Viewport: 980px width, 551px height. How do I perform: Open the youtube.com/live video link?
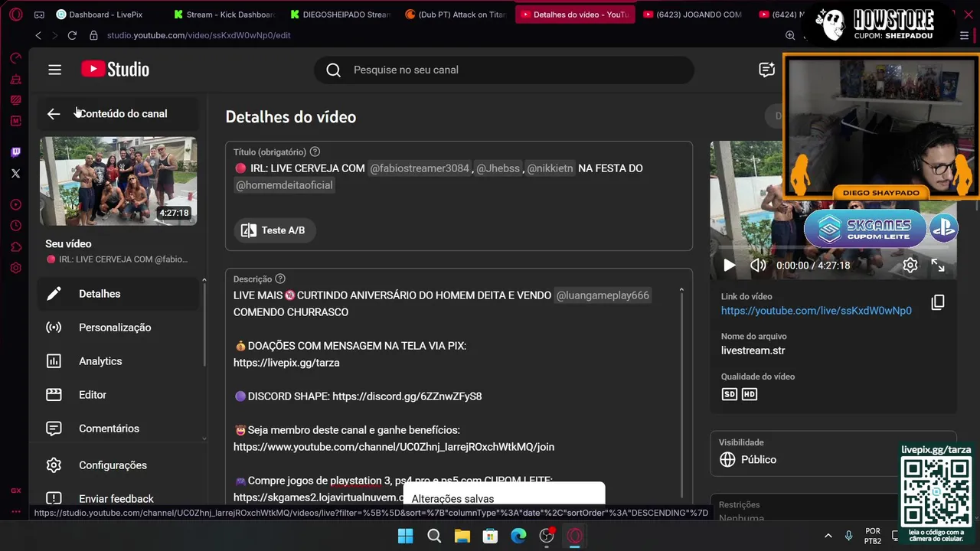pyautogui.click(x=816, y=311)
